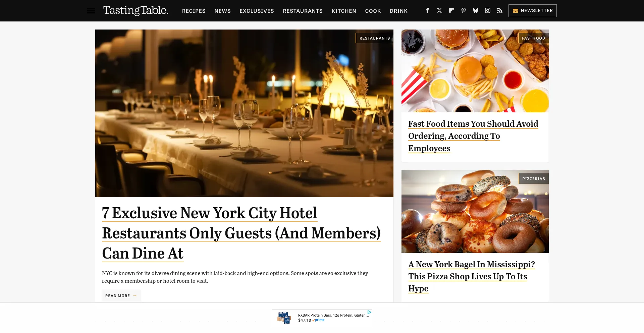Open the hamburger menu icon

91,11
